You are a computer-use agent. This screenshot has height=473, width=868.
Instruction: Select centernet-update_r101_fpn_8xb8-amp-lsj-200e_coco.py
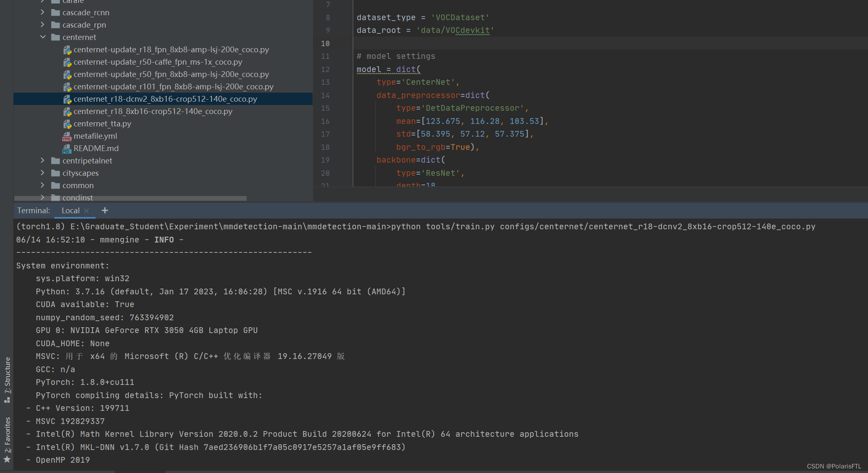(x=173, y=87)
